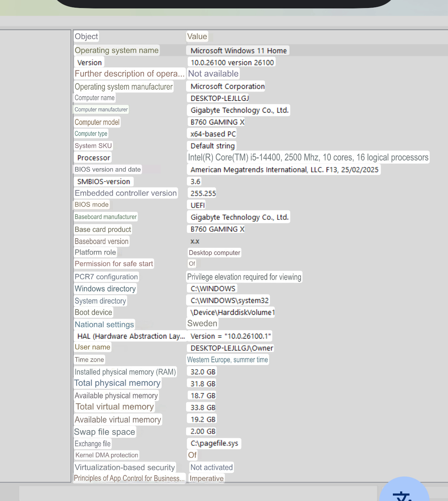This screenshot has width=448, height=501.
Task: Select the Microsoft Corporation value
Action: click(x=227, y=87)
